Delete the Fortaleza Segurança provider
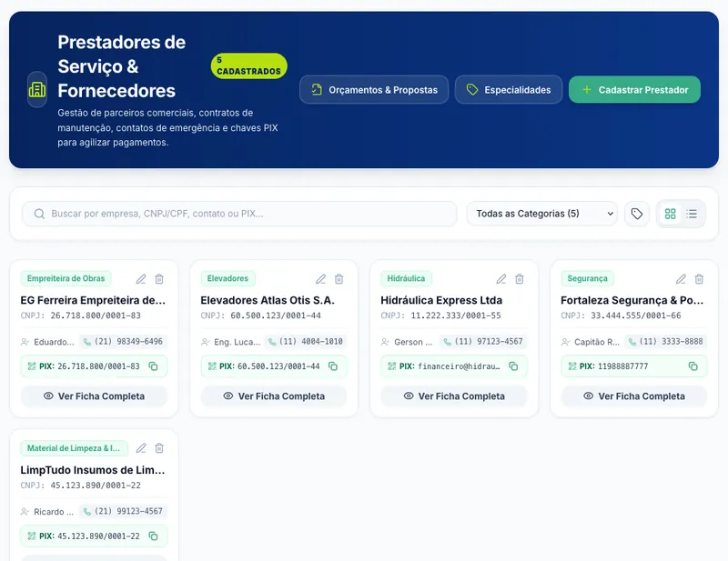This screenshot has width=728, height=561. pyautogui.click(x=699, y=279)
